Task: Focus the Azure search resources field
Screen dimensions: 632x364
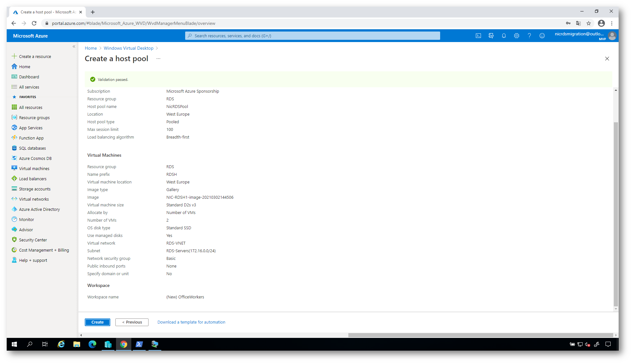Action: (x=313, y=36)
